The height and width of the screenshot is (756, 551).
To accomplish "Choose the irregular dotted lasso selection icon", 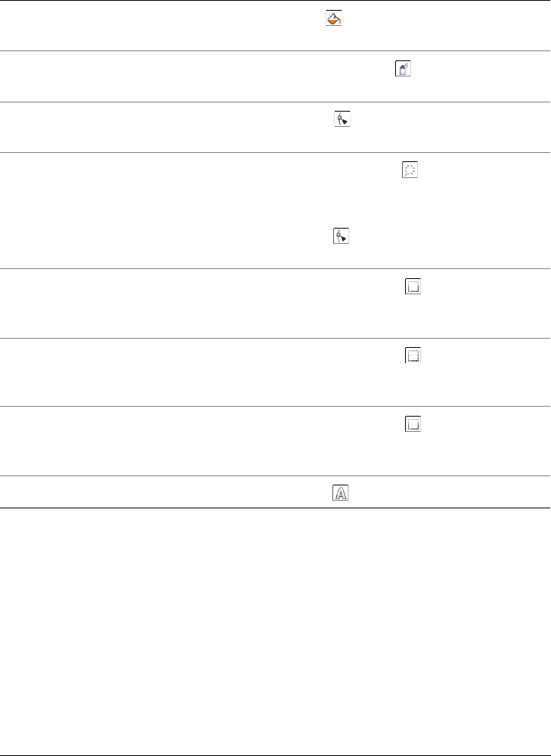I will (410, 170).
